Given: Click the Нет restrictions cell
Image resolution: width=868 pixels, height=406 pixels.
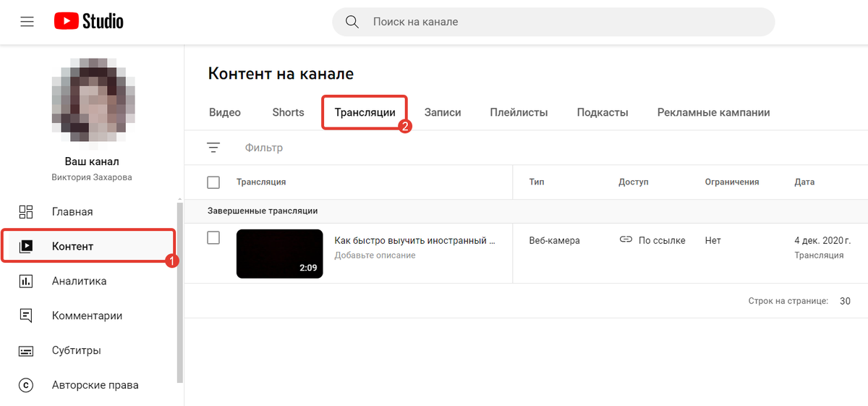Looking at the screenshot, I should (x=712, y=240).
